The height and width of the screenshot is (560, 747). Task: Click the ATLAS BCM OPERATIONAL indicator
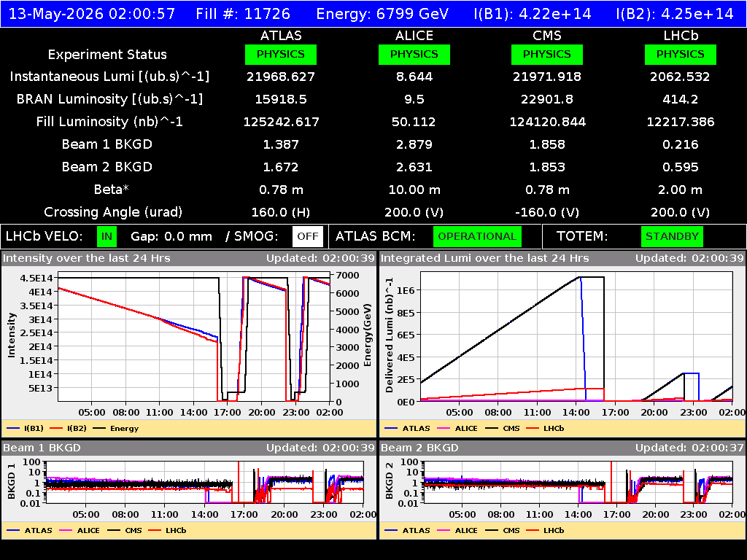[x=477, y=237]
